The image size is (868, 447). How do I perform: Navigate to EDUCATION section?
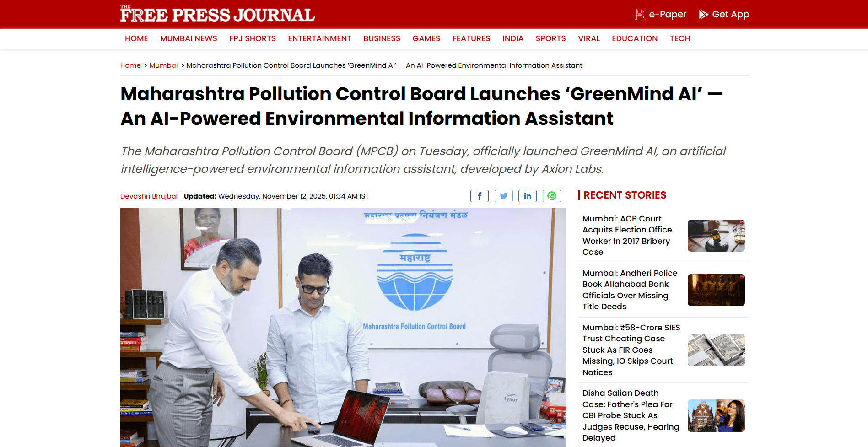coord(635,38)
